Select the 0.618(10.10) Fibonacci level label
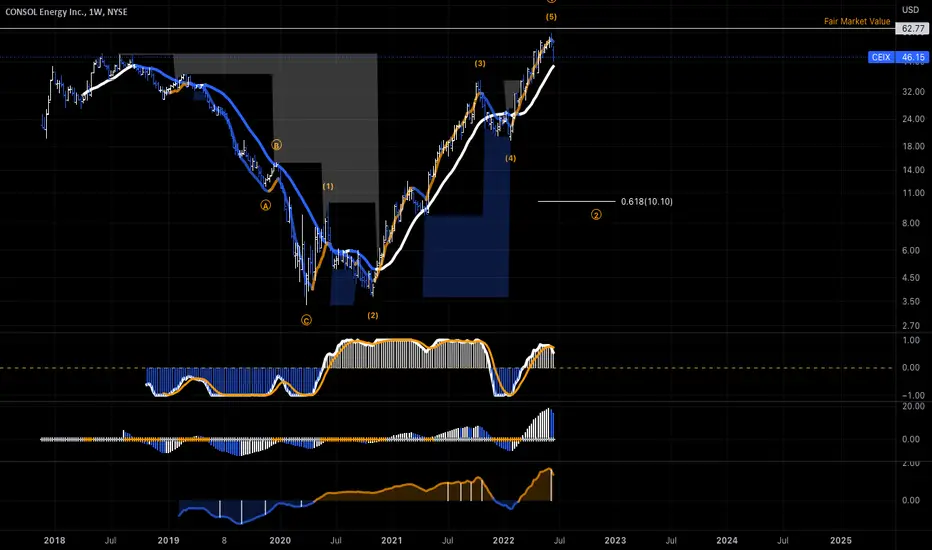The image size is (932, 550). (647, 202)
